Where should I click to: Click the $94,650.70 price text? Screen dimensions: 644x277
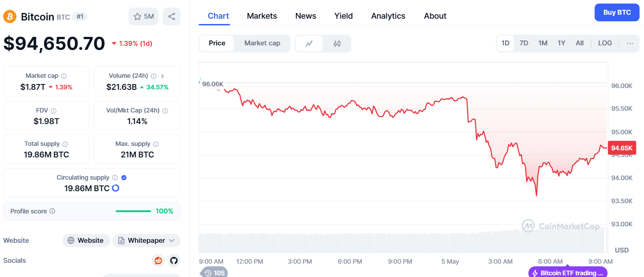click(x=54, y=43)
